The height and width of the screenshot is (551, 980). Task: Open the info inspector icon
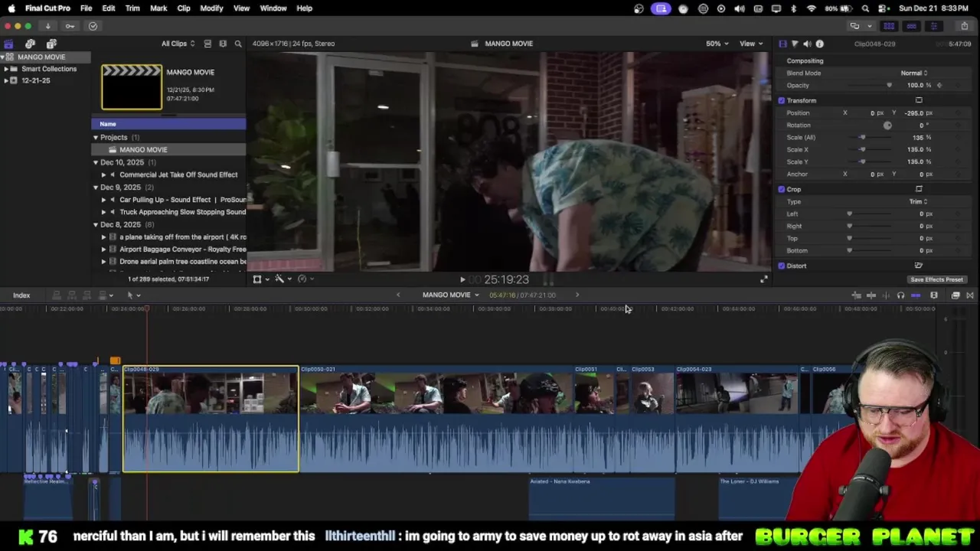tap(819, 44)
